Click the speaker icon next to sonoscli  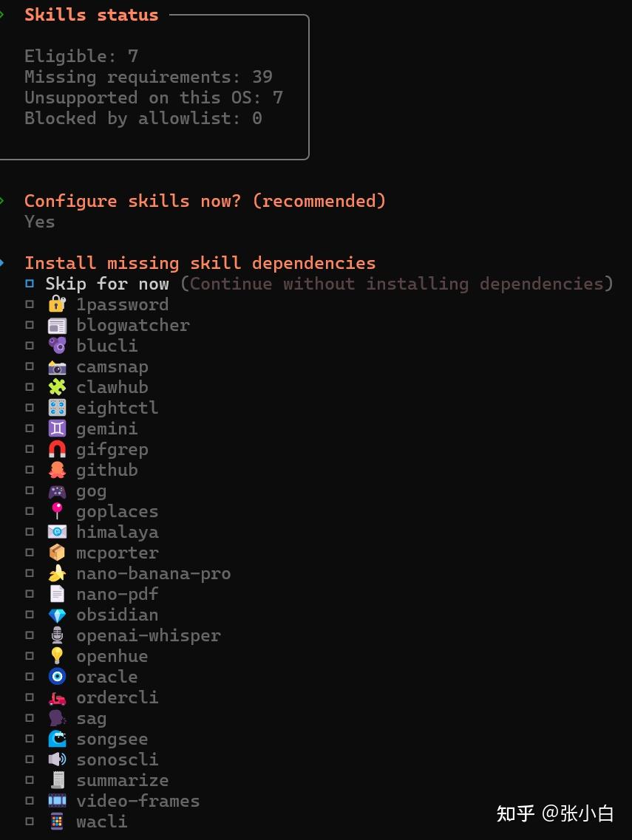(57, 759)
